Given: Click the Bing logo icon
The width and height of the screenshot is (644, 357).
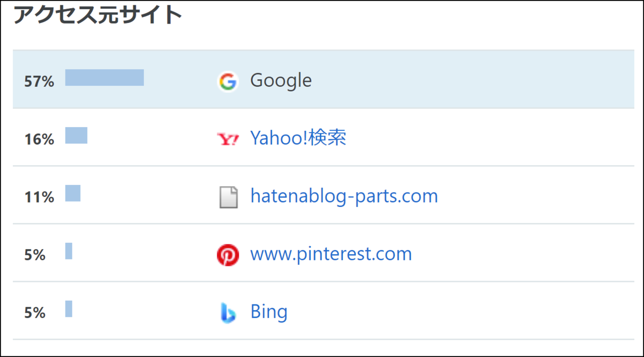Looking at the screenshot, I should pyautogui.click(x=228, y=313).
